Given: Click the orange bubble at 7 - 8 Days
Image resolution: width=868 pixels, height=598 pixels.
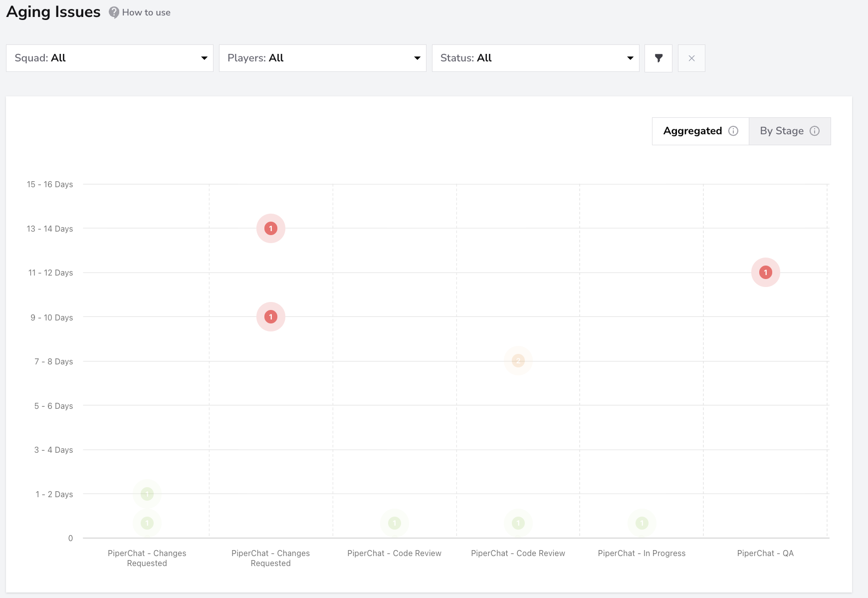Looking at the screenshot, I should pyautogui.click(x=518, y=361).
